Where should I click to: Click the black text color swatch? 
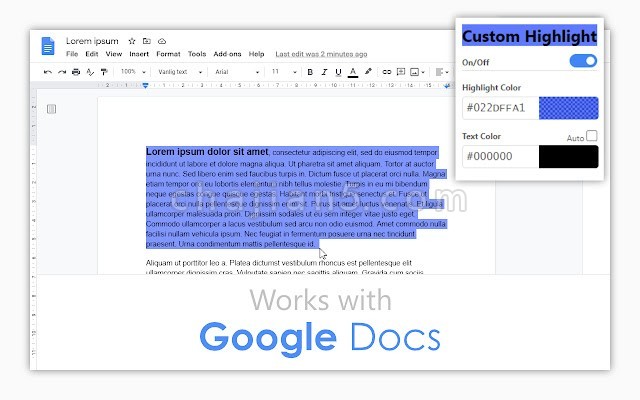(569, 157)
